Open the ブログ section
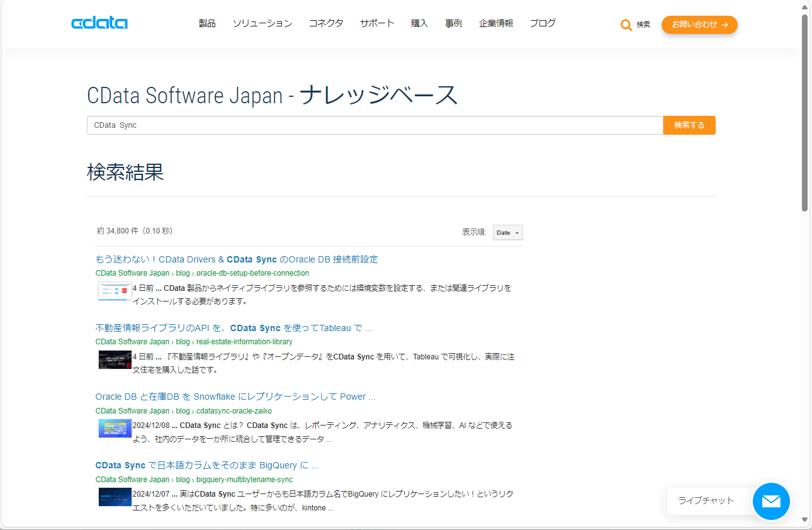The height and width of the screenshot is (530, 812). tap(543, 23)
